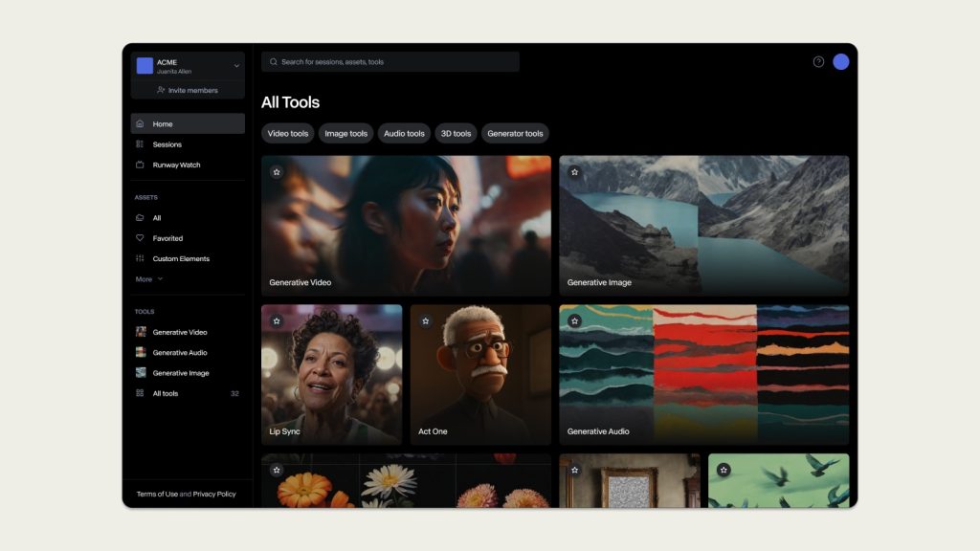Filter by Video tools
This screenshot has height=551, width=980.
coord(287,133)
